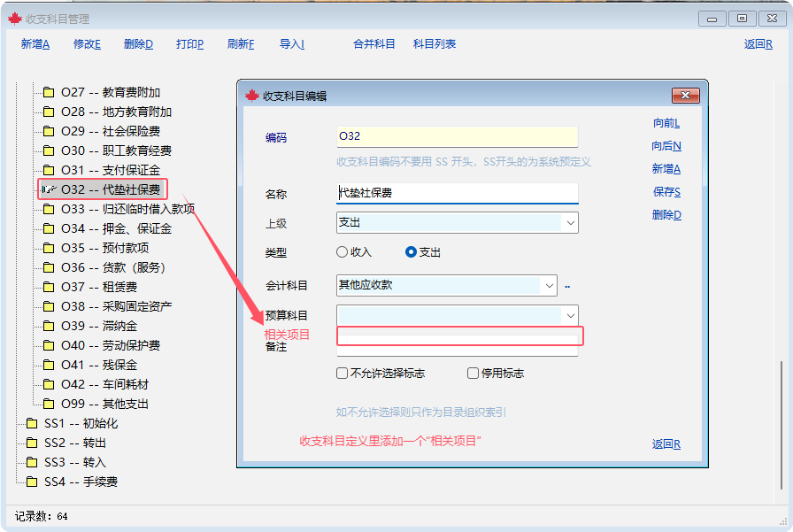Image resolution: width=793 pixels, height=532 pixels.
Task: Click the folder icon for O40 劳动保护费
Action: coord(48,345)
